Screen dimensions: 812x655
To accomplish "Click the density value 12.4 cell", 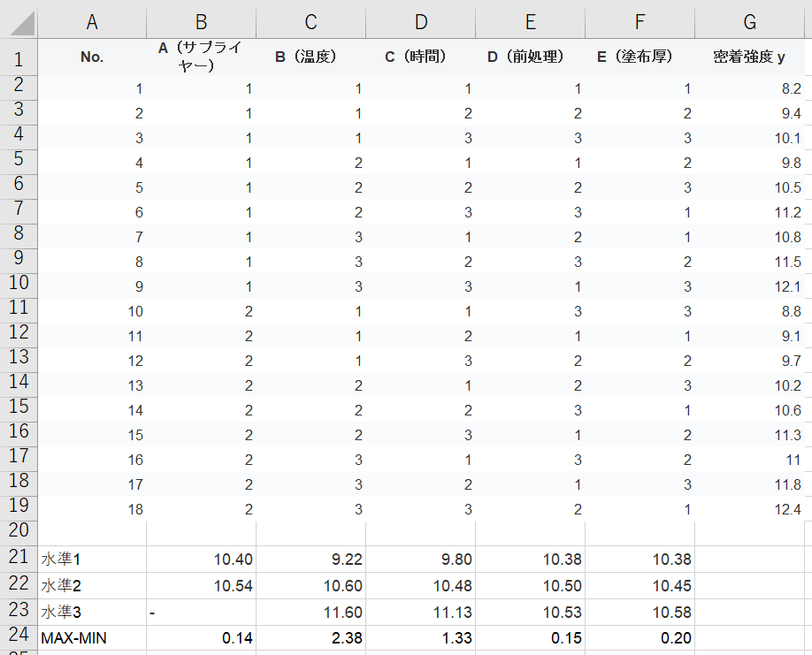I will point(752,510).
